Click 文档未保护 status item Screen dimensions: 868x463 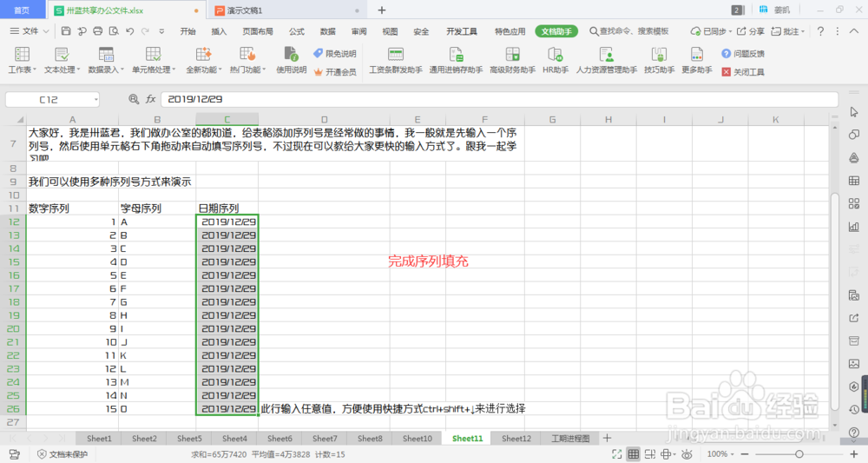[62, 454]
